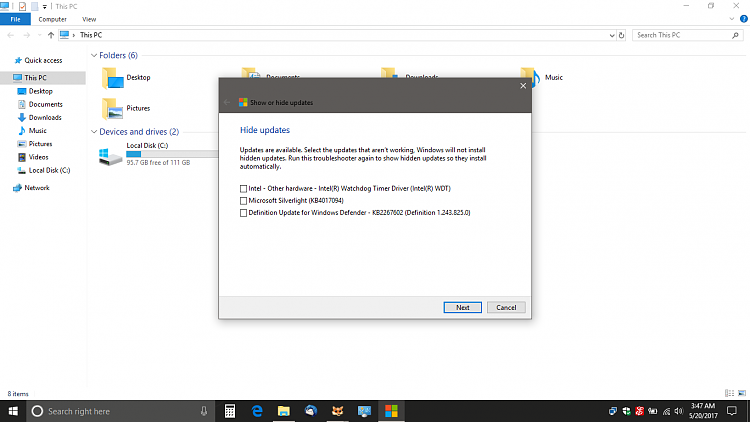Open the fox icon app on taskbar

pos(337,411)
